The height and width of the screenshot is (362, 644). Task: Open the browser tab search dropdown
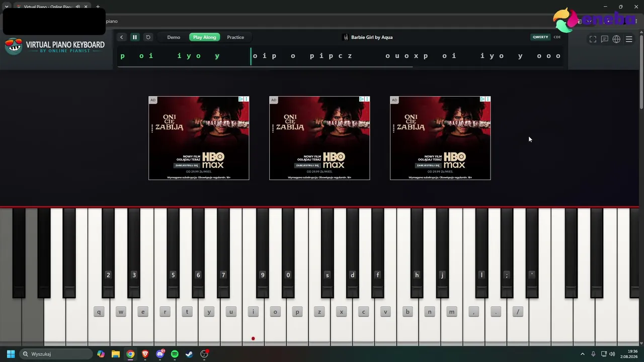click(x=6, y=7)
